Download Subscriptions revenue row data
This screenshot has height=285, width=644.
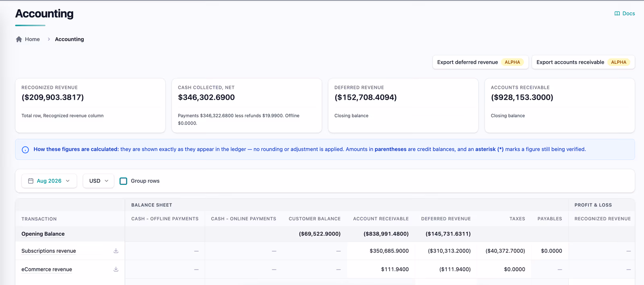click(116, 251)
